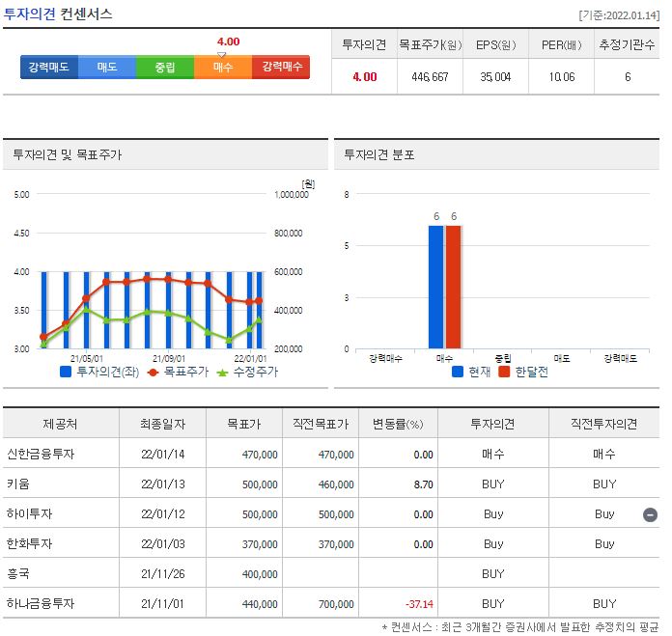Screen dimensions: 672x636
Task: Click the 투자의견 table column header
Action: (492, 424)
